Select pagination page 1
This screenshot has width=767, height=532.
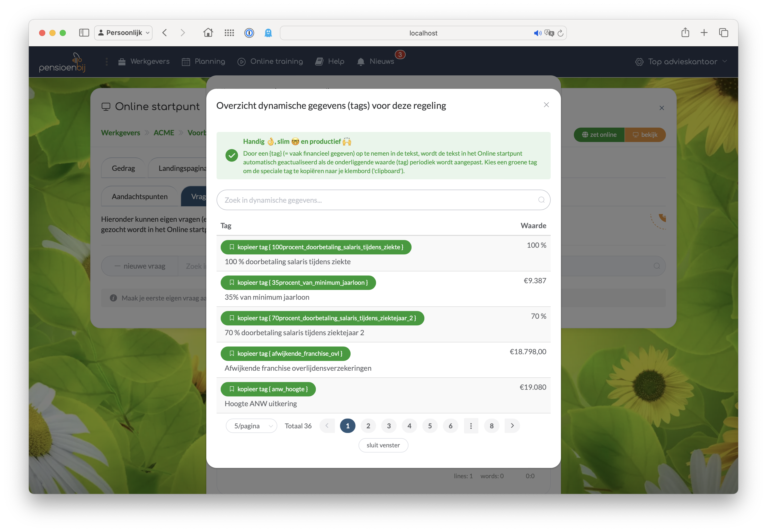coord(347,426)
